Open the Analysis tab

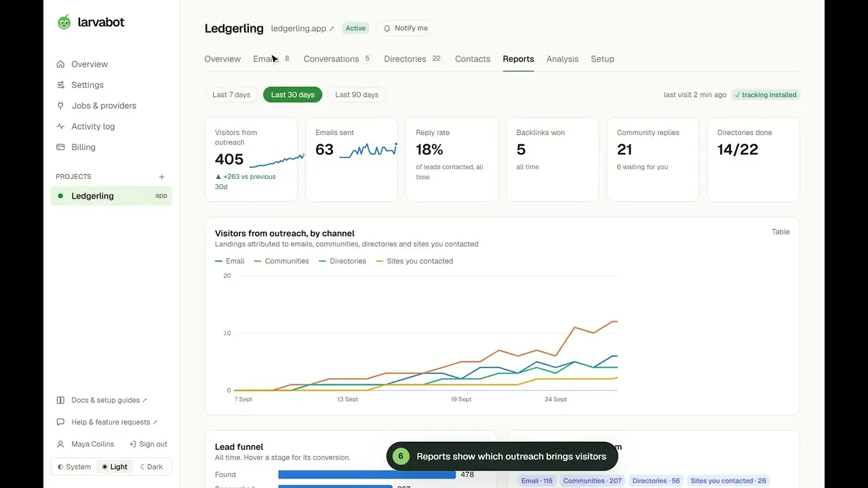tap(562, 59)
